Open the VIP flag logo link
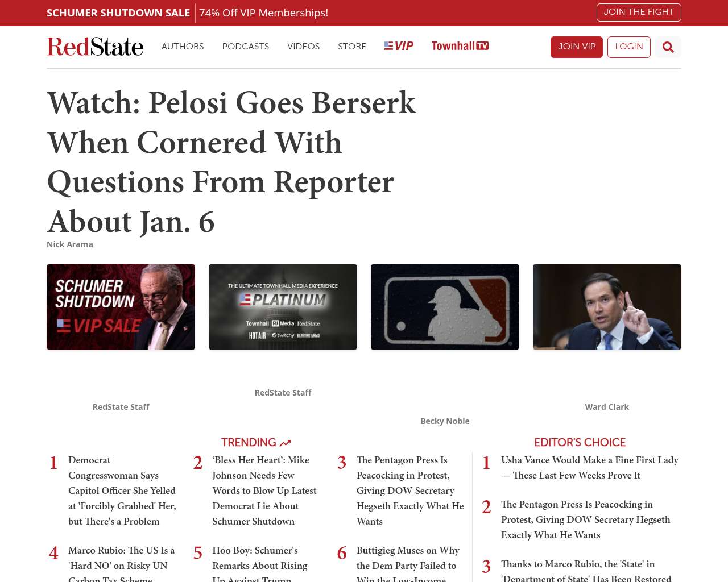Viewport: 728px width, 582px height. coord(399,46)
